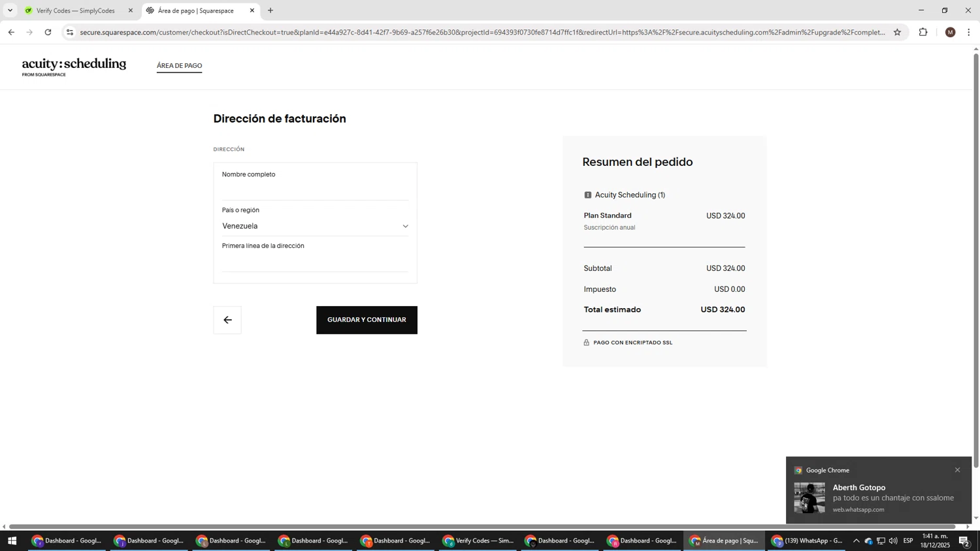This screenshot has width=980, height=551.
Task: Switch to Verify Codes taskbar window
Action: (479, 541)
